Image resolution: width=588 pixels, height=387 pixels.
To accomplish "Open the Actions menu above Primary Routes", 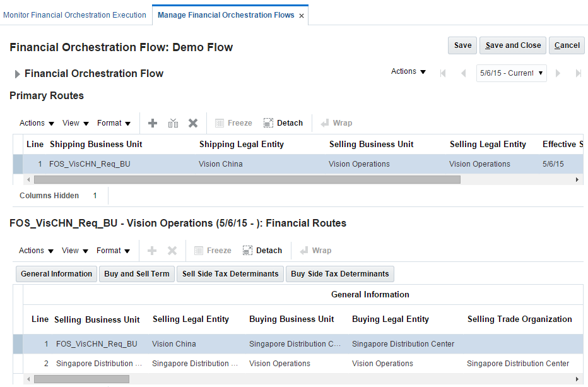I will 36,122.
